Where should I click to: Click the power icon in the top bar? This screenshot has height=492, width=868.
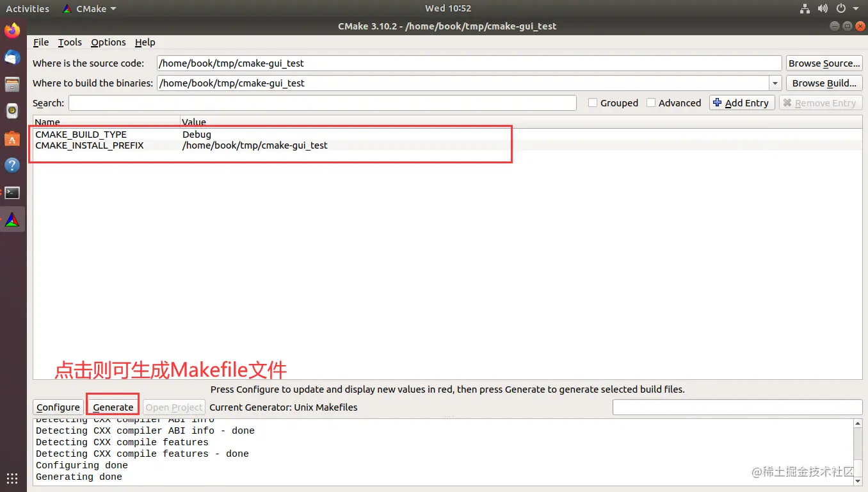[841, 9]
